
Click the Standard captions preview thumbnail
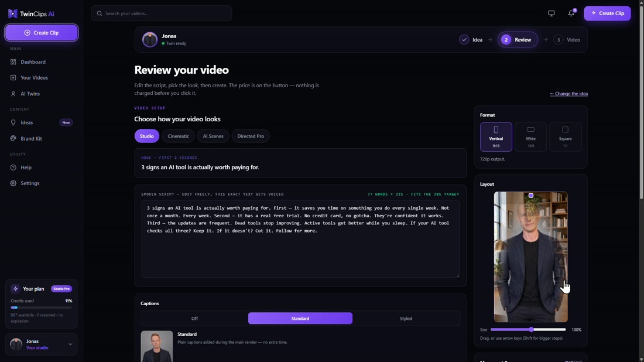tap(157, 346)
